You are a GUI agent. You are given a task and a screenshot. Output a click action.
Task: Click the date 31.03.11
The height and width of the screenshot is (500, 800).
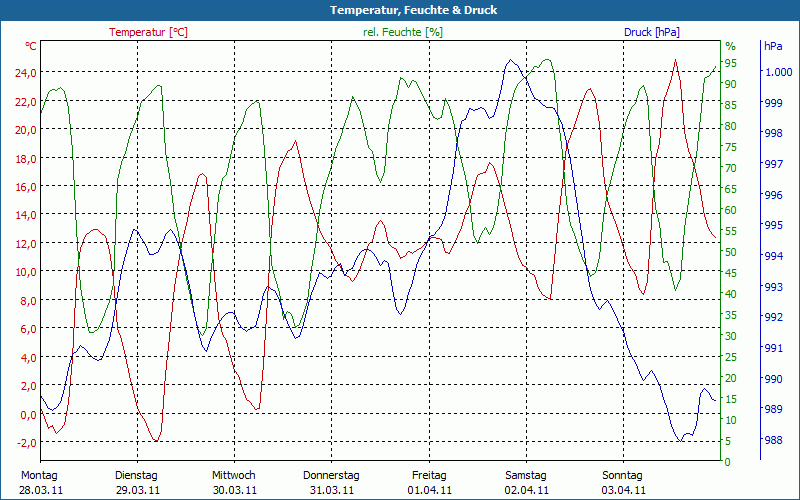(332, 490)
